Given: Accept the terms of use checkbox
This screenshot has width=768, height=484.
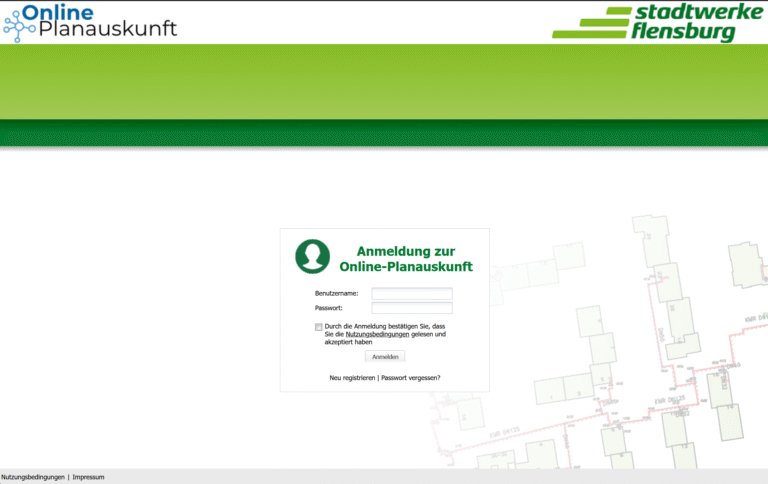Looking at the screenshot, I should 319,327.
